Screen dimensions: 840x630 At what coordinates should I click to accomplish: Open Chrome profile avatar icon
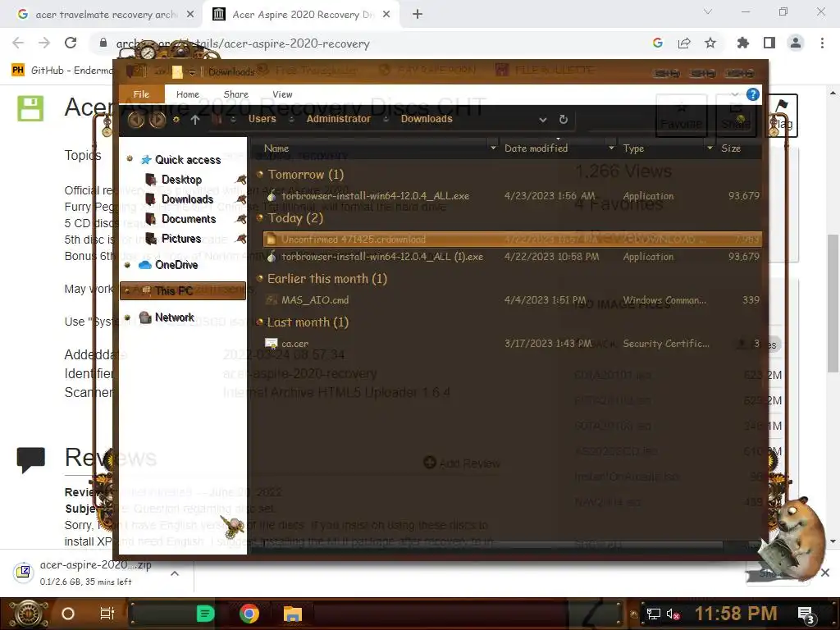click(796, 43)
